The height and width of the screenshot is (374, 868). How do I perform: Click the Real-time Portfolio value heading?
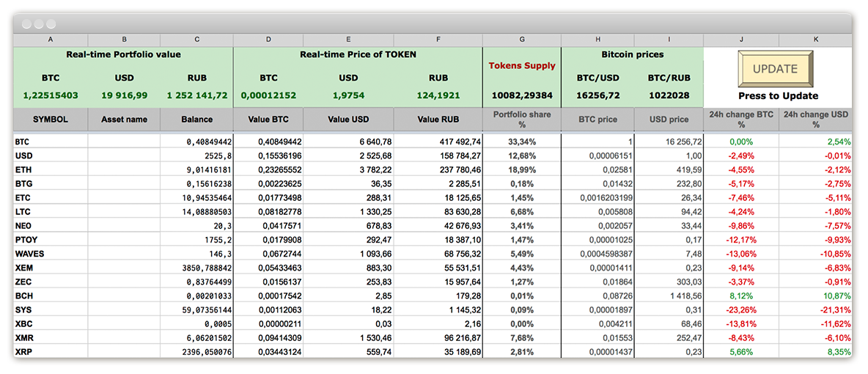tap(123, 54)
